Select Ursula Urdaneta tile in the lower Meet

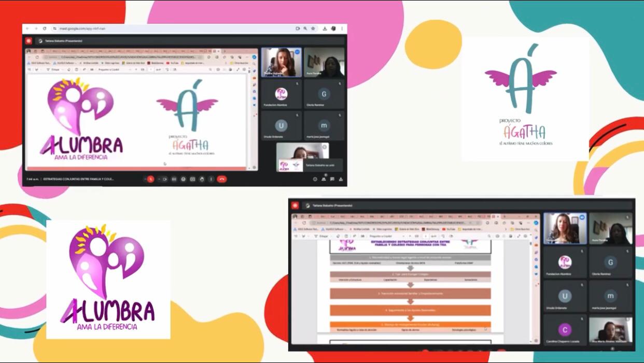[x=565, y=296]
